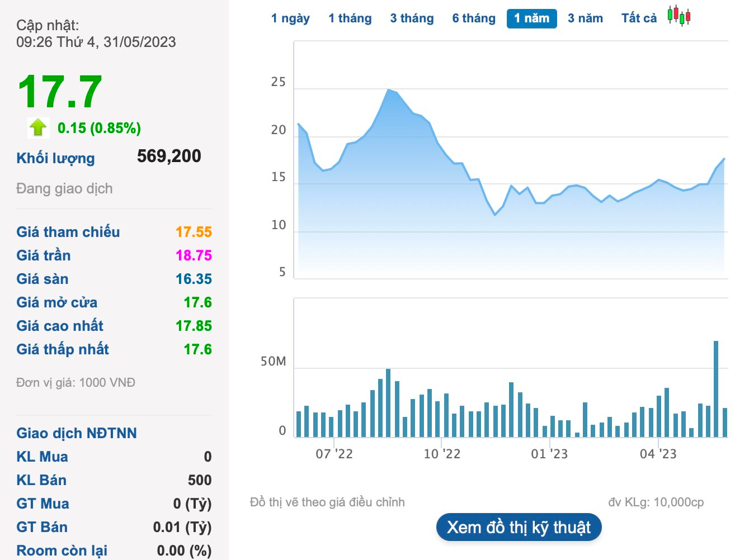Viewport: 735px width, 560px height.
Task: Click the Đồ thị vẽ theo giá điều chỉnh note
Action: [x=327, y=502]
